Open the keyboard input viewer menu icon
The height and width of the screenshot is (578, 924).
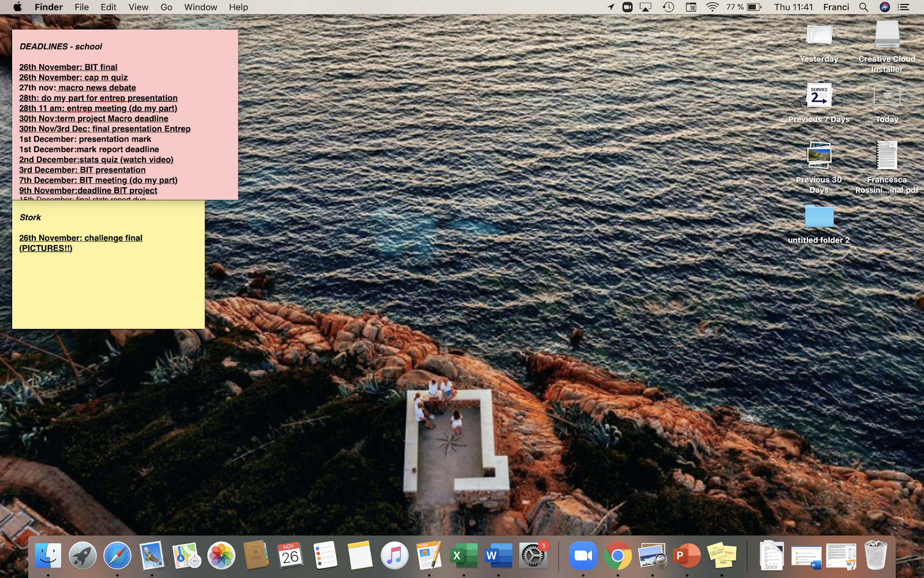[x=691, y=7]
